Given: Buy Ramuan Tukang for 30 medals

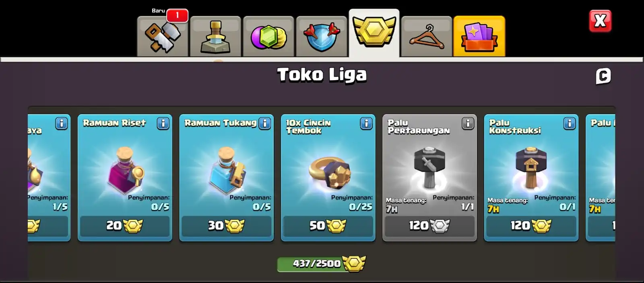Looking at the screenshot, I should click(226, 226).
